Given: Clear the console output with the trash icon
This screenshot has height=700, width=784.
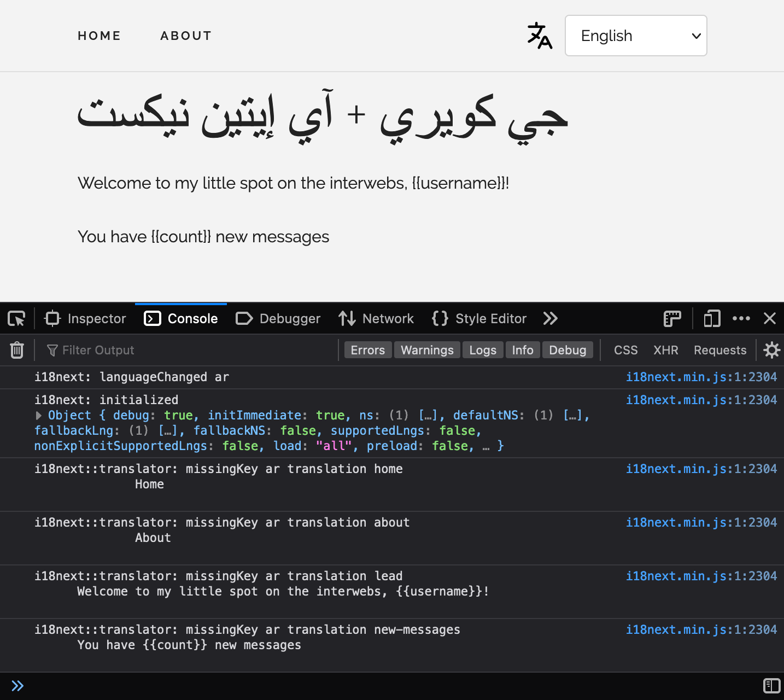Looking at the screenshot, I should tap(17, 349).
